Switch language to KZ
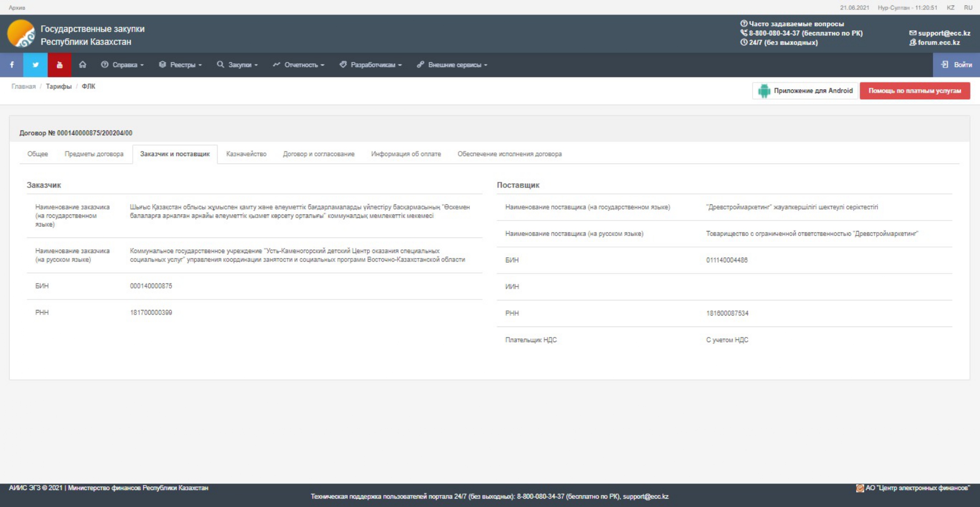This screenshot has width=980, height=507. pyautogui.click(x=950, y=7)
